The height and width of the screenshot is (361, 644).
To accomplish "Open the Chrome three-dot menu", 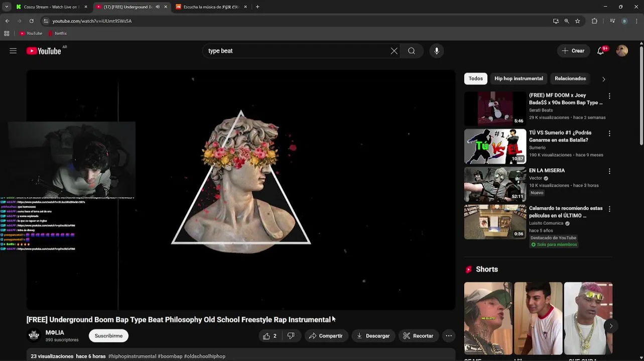I will coord(637,21).
